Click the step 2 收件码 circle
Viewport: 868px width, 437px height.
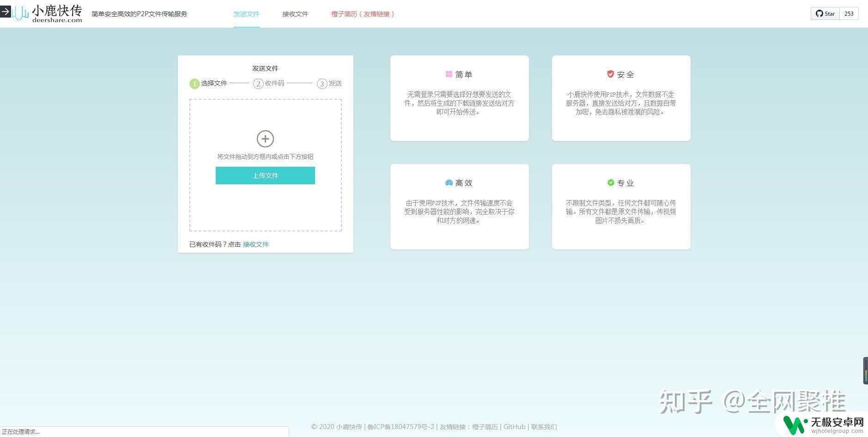[258, 84]
